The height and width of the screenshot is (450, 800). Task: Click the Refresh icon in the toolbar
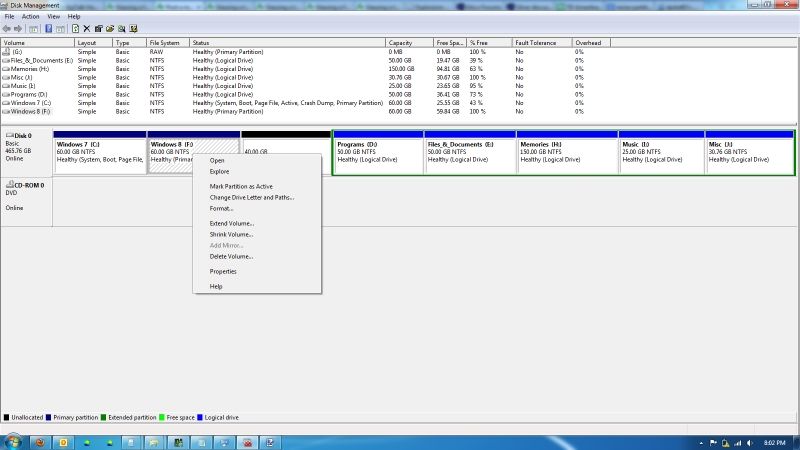tap(75, 29)
